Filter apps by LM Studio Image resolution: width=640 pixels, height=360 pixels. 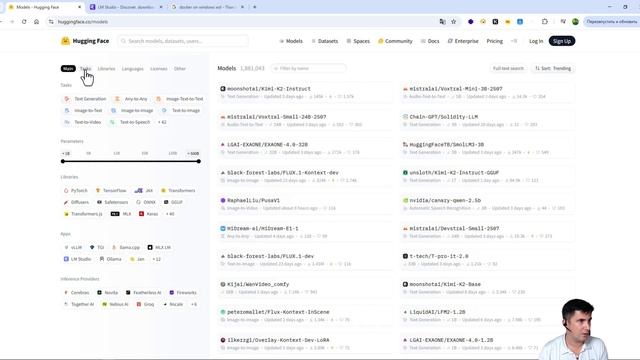click(x=78, y=259)
